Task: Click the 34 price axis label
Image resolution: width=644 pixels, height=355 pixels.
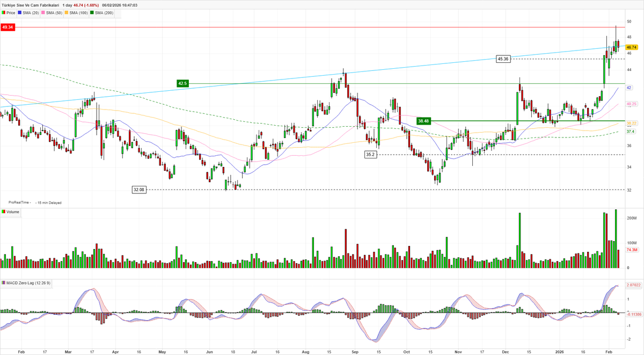Action: coord(628,166)
